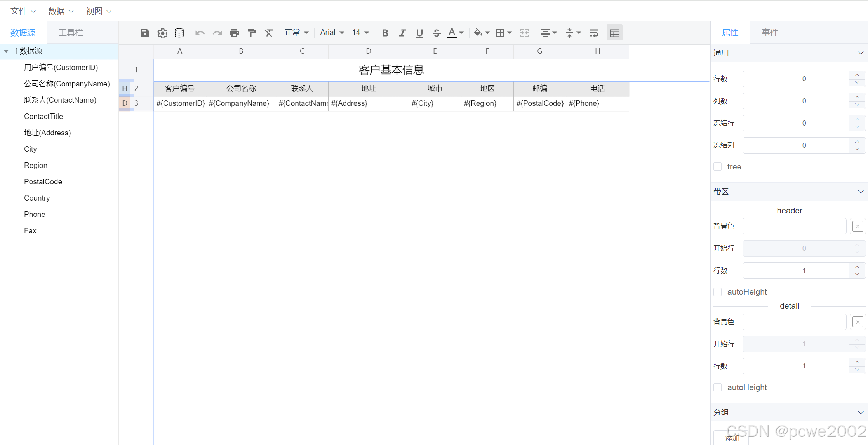Click the database data source icon
Screen dimensions: 868x445
[179, 33]
